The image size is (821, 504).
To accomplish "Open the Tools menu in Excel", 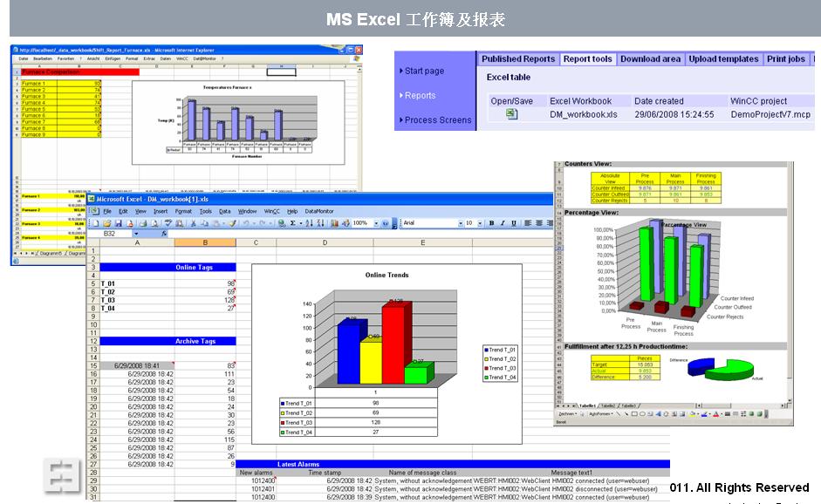I will pyautogui.click(x=205, y=211).
